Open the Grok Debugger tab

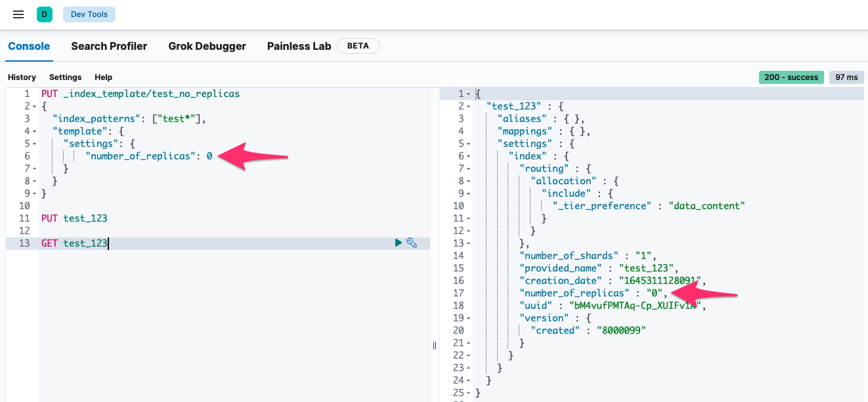[207, 46]
